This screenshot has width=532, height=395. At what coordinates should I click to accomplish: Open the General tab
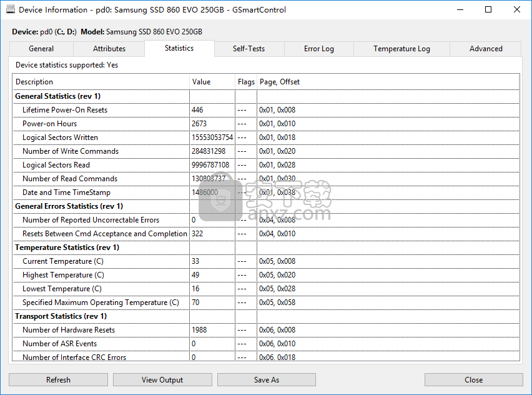[x=41, y=49]
